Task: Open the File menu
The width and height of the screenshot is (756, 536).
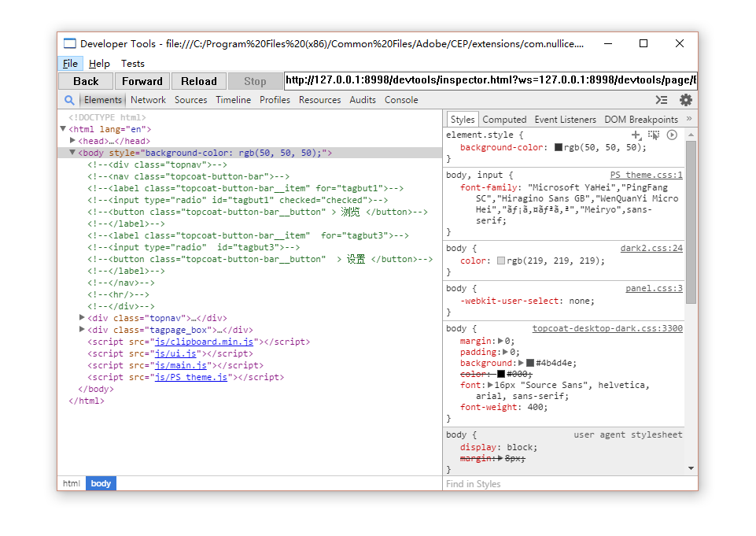Action: (x=70, y=63)
